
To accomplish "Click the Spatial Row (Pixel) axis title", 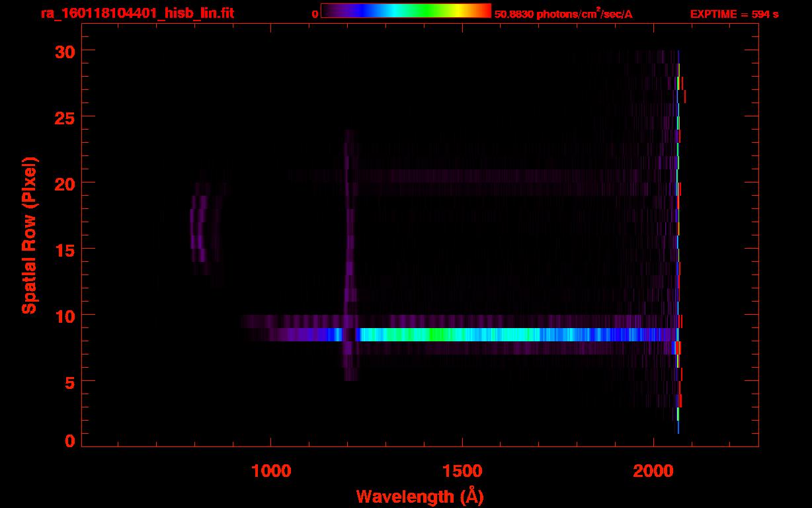I will [x=28, y=235].
